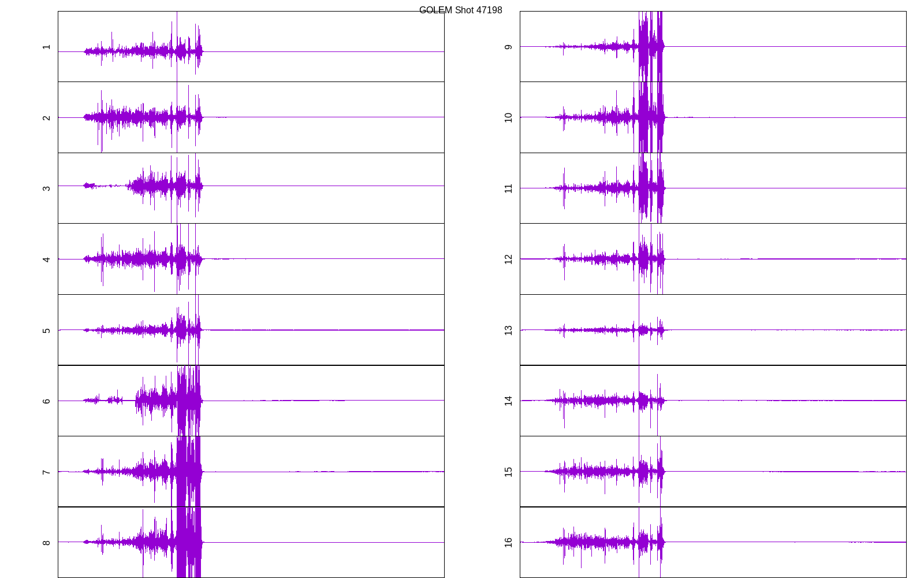Click the GOLEM Shot 47198 title
The width and height of the screenshot is (924, 578).
click(460, 10)
